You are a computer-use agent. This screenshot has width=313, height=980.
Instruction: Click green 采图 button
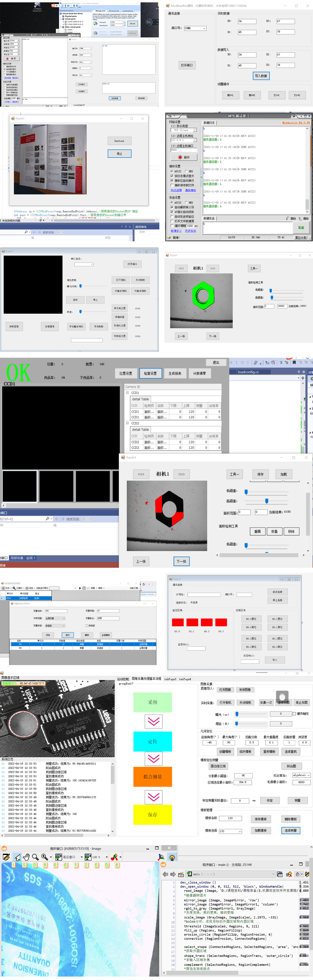pyautogui.click(x=153, y=702)
